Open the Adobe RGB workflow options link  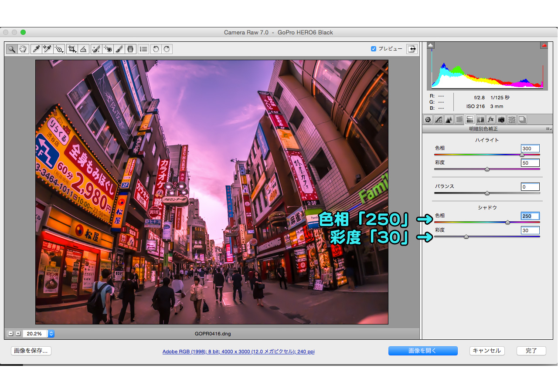(x=238, y=351)
